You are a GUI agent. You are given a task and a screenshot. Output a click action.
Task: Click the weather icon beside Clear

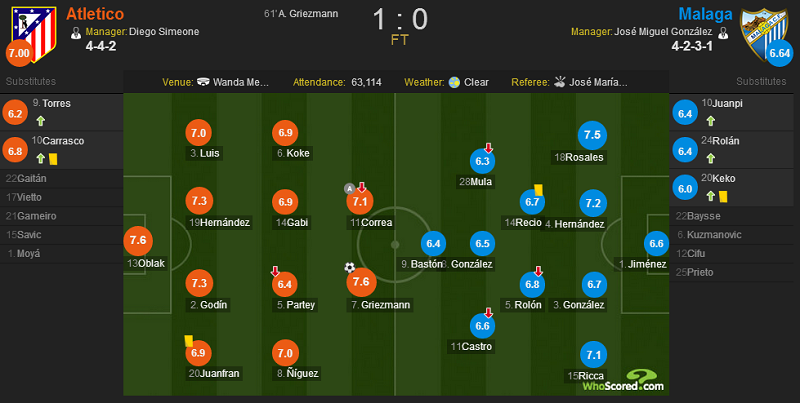(x=454, y=82)
